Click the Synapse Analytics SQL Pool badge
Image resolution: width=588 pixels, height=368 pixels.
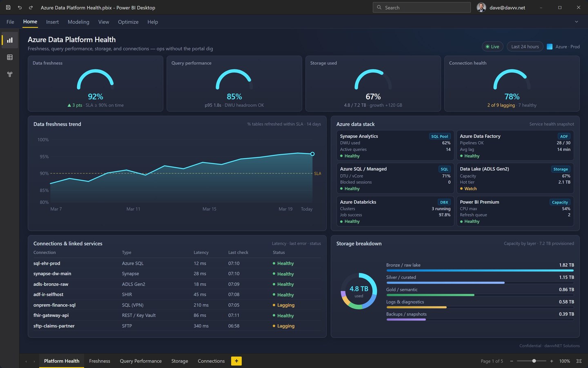point(440,137)
